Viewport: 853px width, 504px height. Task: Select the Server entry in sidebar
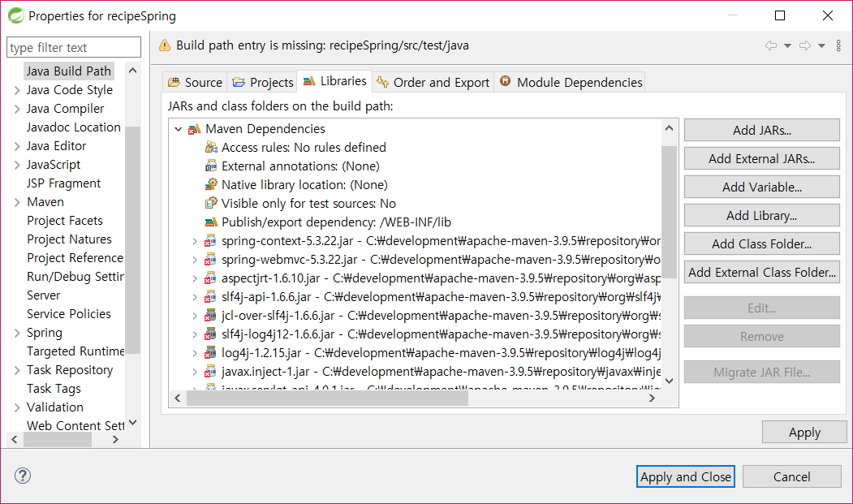44,295
